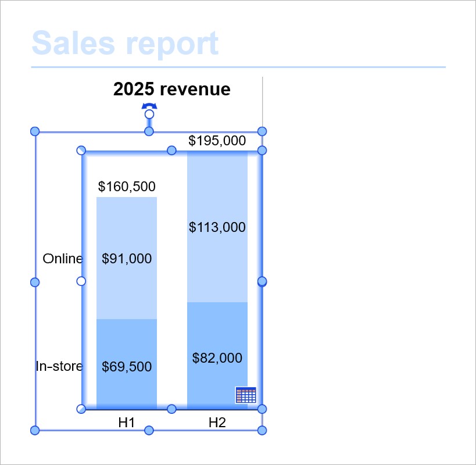
Task: Select the H2 category axis label
Action: point(217,423)
